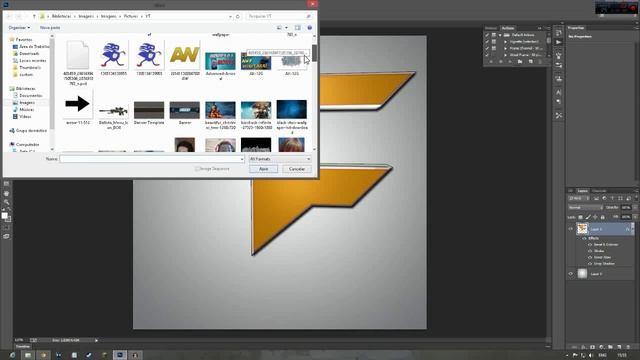This screenshot has width=640, height=360.
Task: Create a new layer
Action: click(x=619, y=347)
